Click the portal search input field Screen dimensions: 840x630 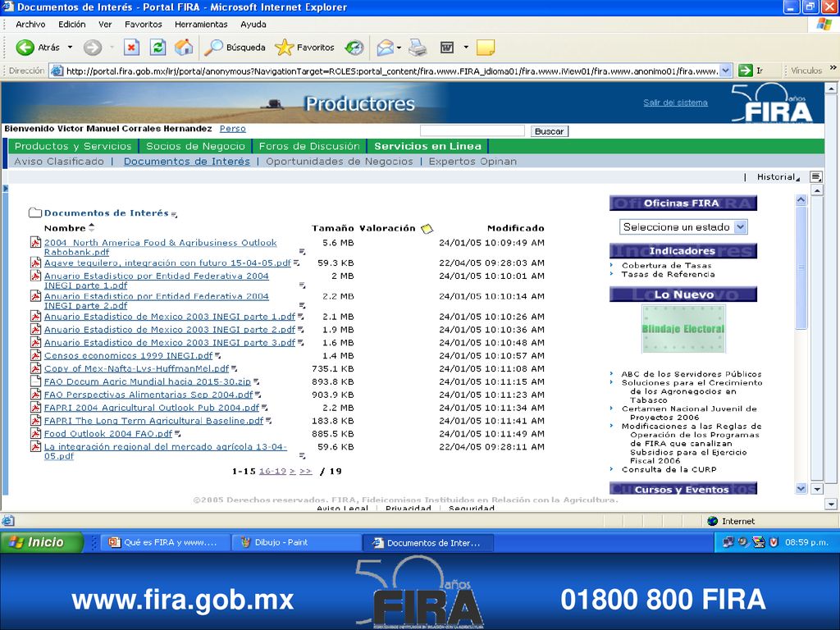pos(472,130)
